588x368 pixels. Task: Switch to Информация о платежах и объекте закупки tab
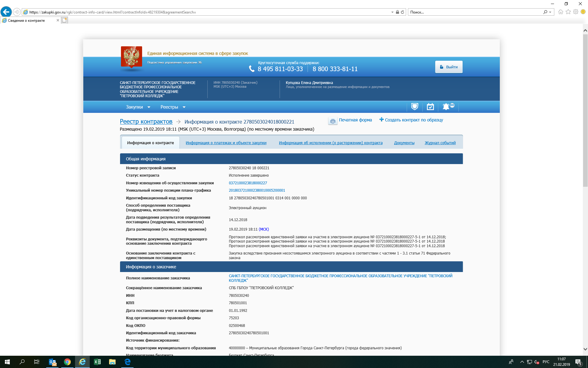[226, 143]
